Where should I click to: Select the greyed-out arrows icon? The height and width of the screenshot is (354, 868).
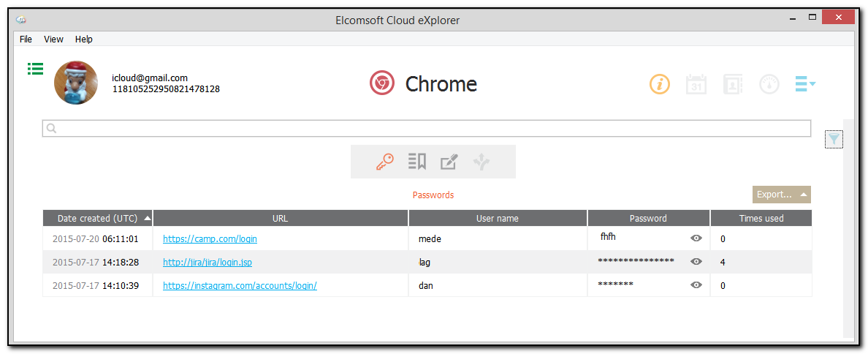coord(481,162)
